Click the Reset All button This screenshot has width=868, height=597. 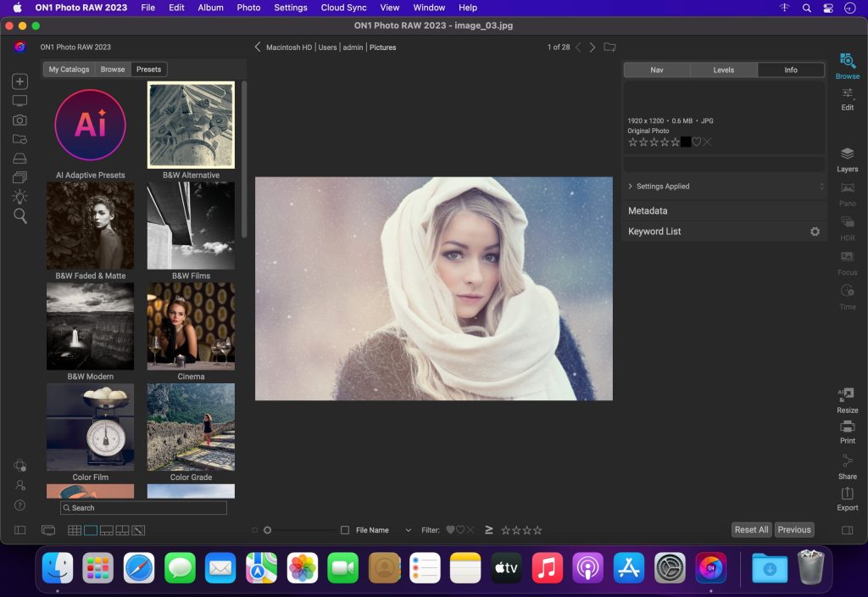pyautogui.click(x=751, y=529)
